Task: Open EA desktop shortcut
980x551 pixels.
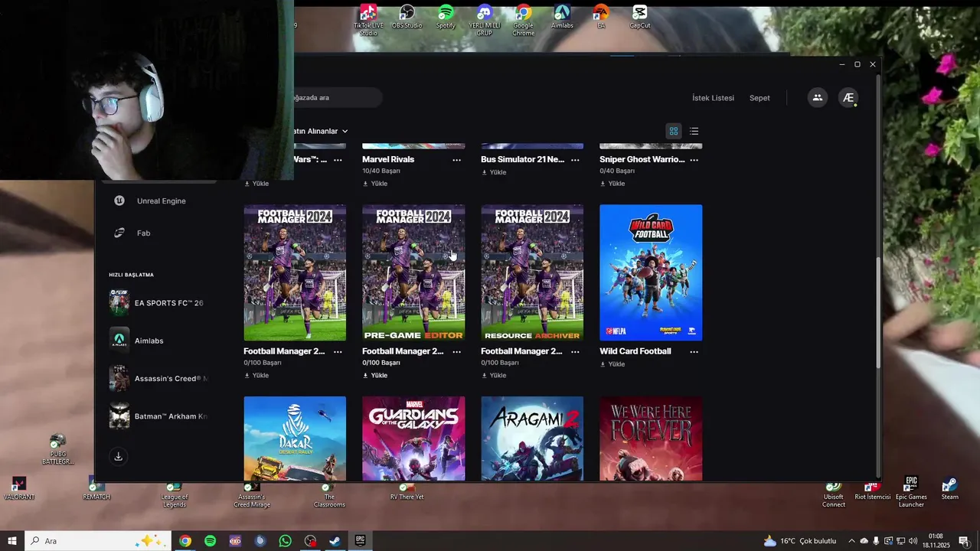Action: click(601, 18)
